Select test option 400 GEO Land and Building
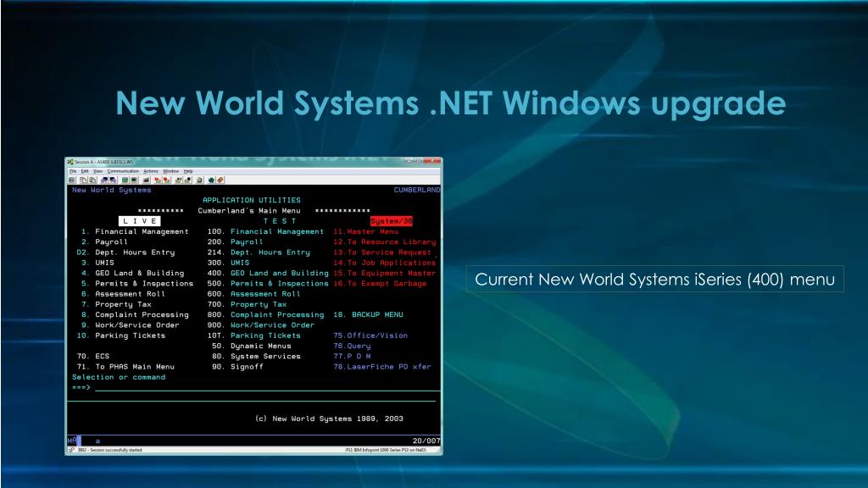868x488 pixels. (x=268, y=273)
